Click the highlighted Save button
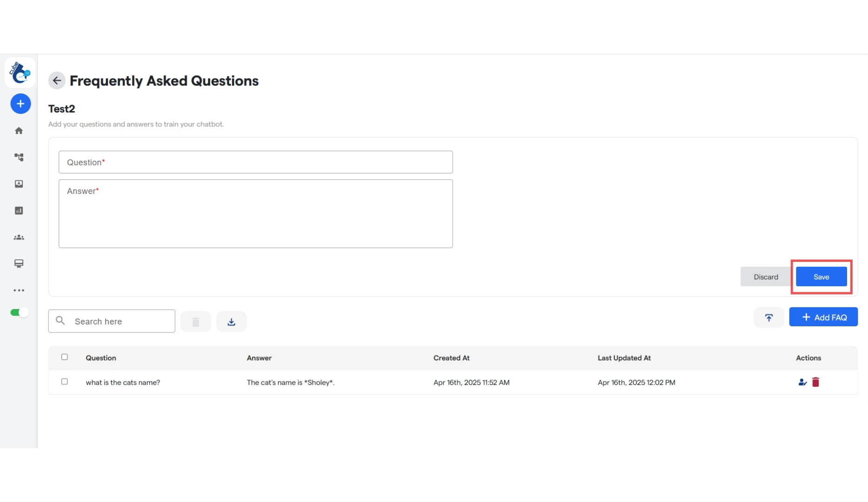The width and height of the screenshot is (868, 502). click(x=821, y=277)
